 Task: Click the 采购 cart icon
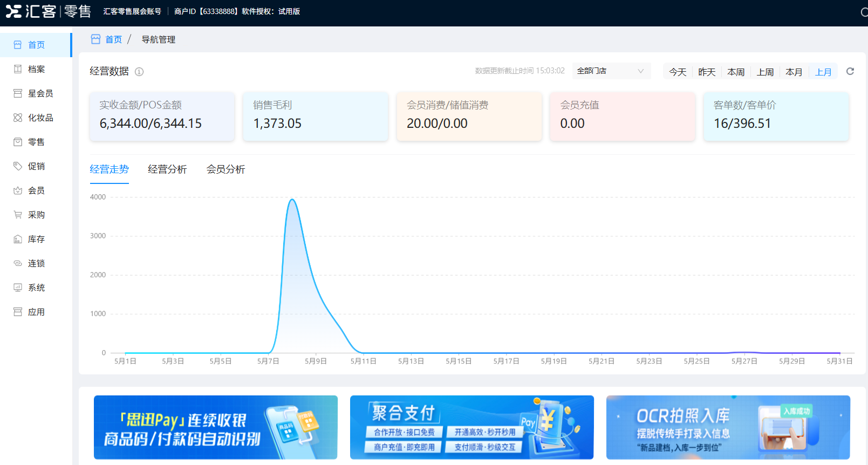[x=18, y=215]
